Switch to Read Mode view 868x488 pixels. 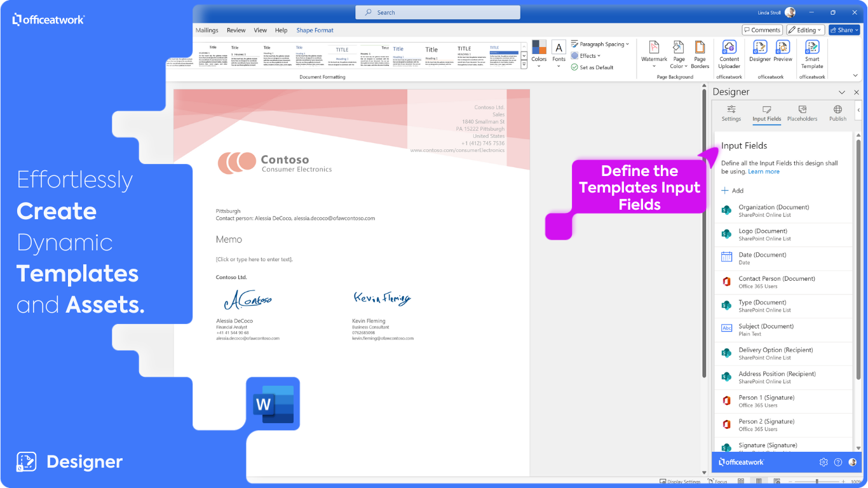point(741,482)
